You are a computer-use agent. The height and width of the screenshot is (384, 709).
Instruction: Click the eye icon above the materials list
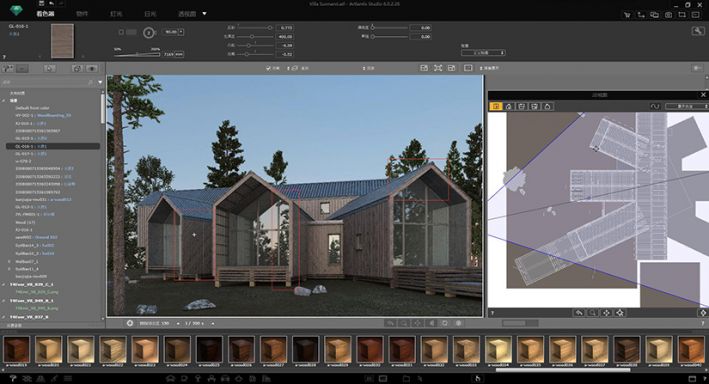(92, 68)
